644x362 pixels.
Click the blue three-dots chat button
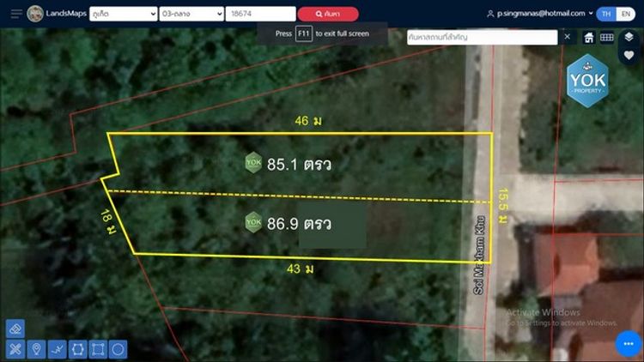coord(628,343)
